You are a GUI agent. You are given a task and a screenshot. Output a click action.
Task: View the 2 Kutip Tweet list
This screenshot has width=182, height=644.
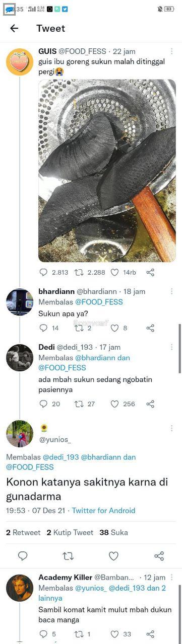(x=70, y=532)
